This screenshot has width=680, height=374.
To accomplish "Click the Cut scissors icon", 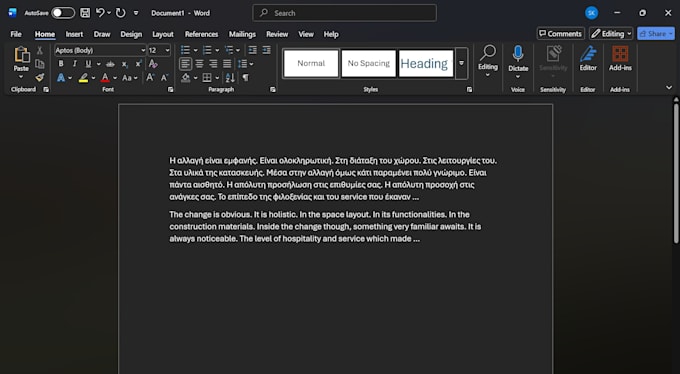I will coord(39,50).
